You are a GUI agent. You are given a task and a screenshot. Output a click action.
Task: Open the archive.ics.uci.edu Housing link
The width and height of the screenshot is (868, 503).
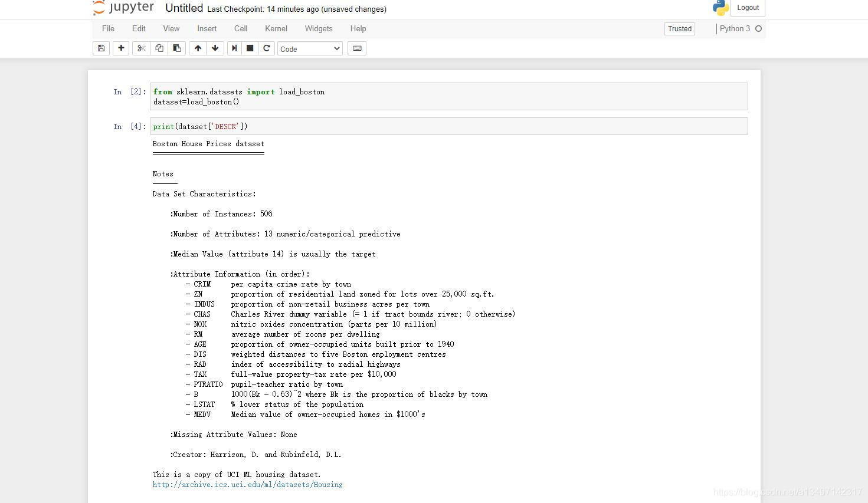[247, 485]
